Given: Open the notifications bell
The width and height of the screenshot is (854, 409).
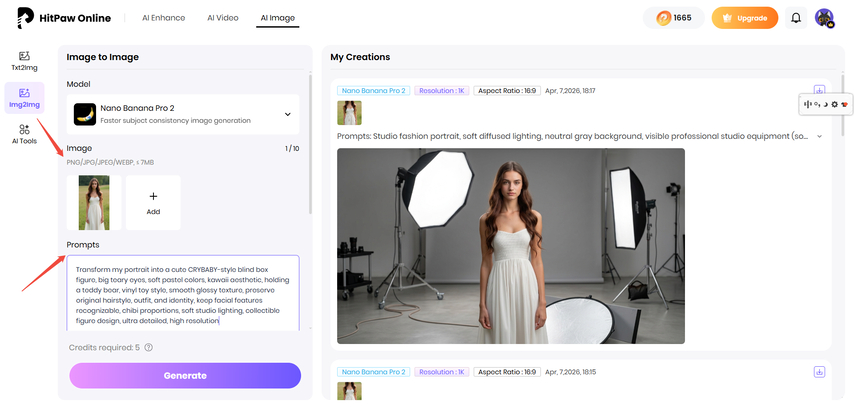Looking at the screenshot, I should [796, 18].
